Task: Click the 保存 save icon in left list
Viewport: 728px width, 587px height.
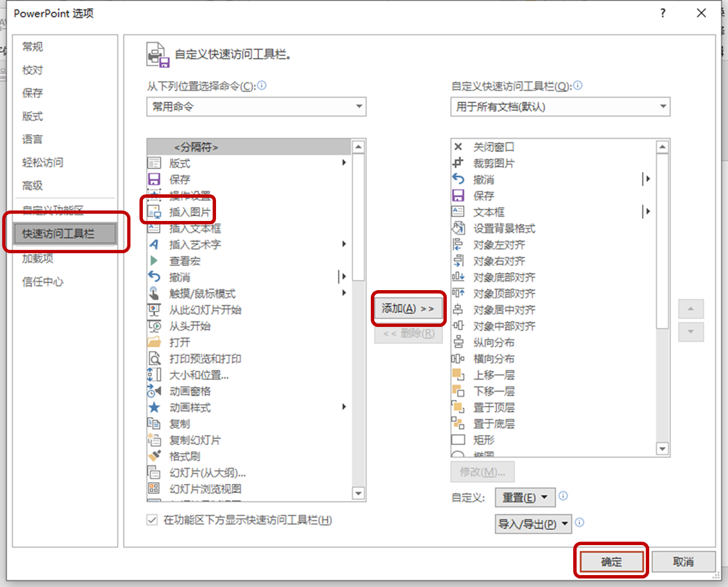Action: click(154, 180)
